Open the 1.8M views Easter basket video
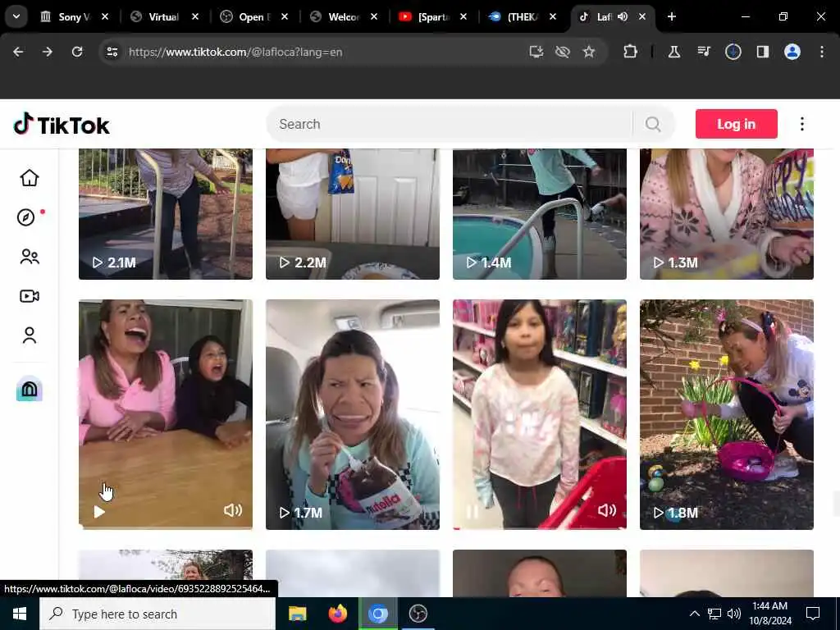Image resolution: width=840 pixels, height=630 pixels. [x=727, y=414]
